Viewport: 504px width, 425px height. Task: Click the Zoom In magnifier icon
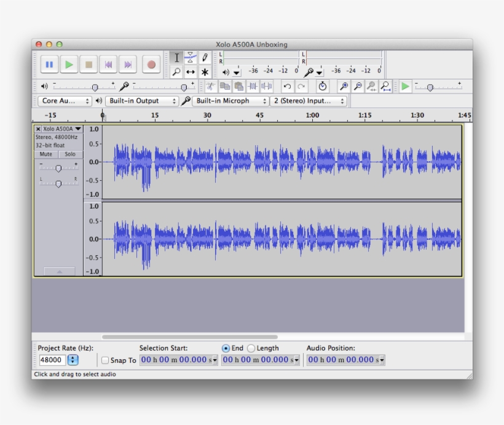pos(343,87)
